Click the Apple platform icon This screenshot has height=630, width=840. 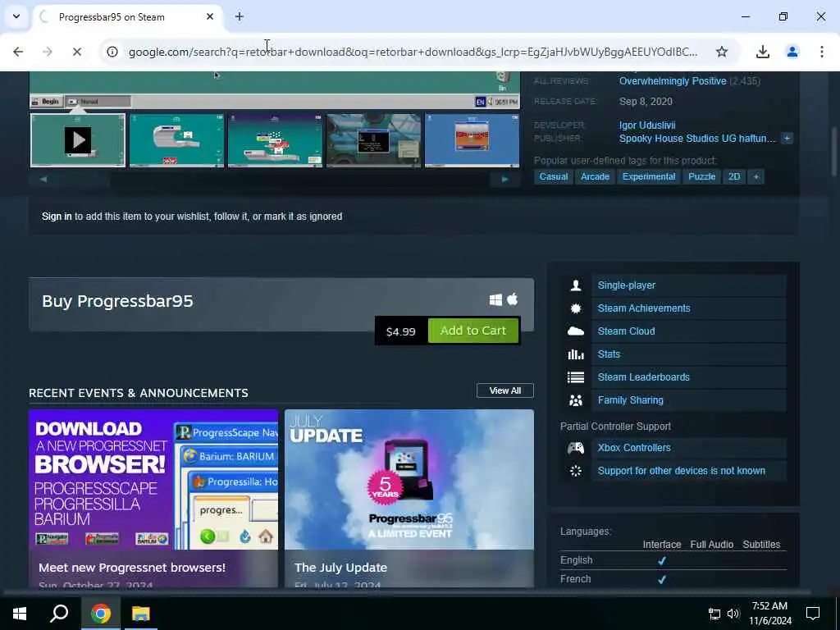(x=512, y=299)
